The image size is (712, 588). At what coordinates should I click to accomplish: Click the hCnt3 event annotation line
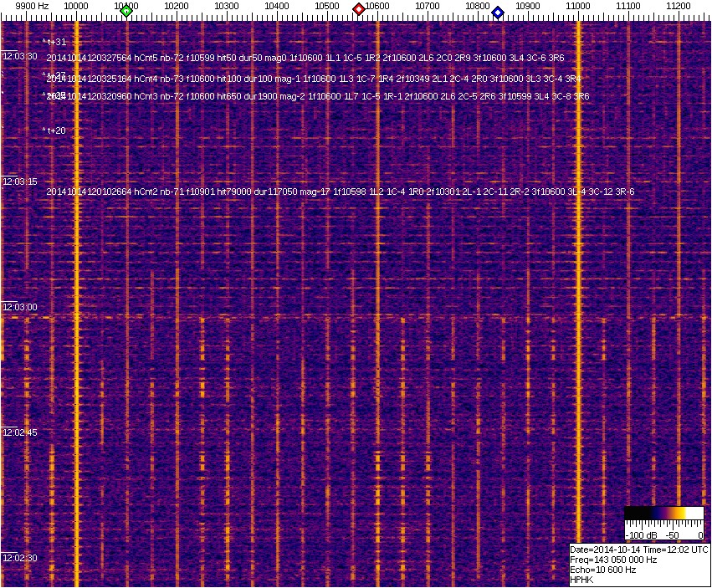[318, 96]
